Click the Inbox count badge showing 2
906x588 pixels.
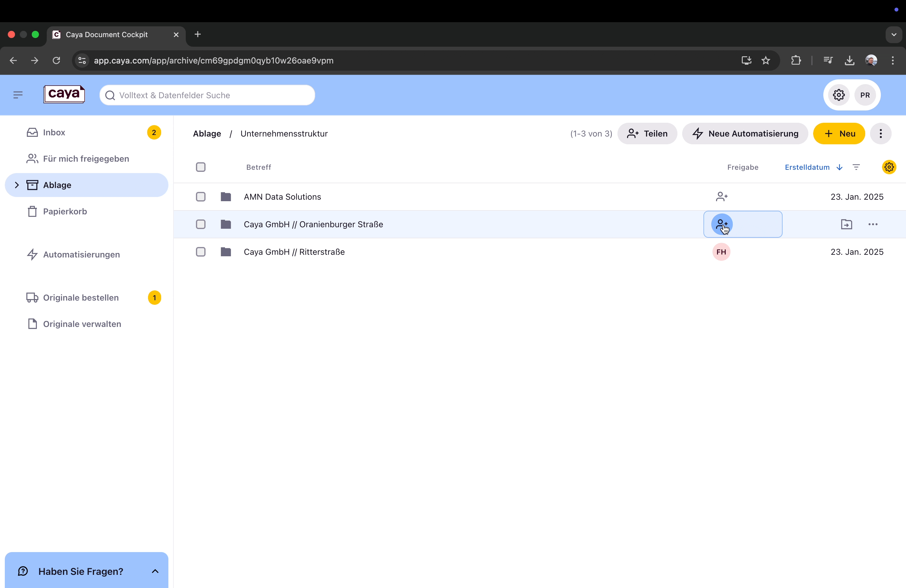(154, 132)
